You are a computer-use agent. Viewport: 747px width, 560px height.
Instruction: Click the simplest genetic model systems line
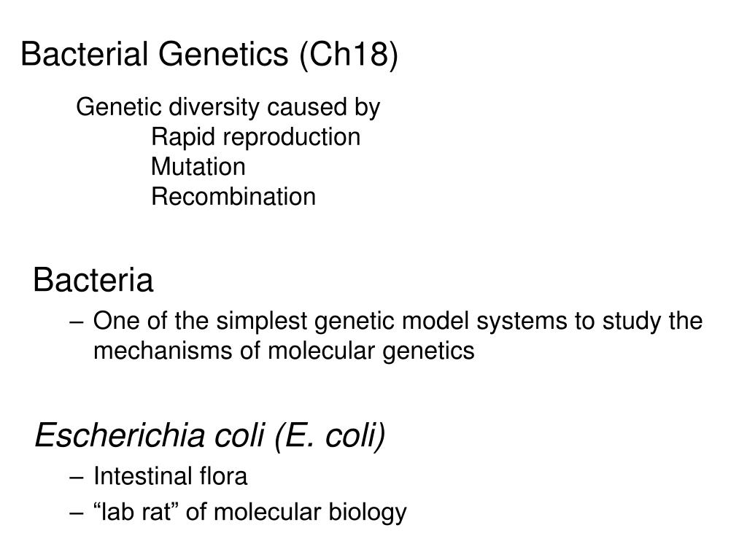click(x=398, y=322)
